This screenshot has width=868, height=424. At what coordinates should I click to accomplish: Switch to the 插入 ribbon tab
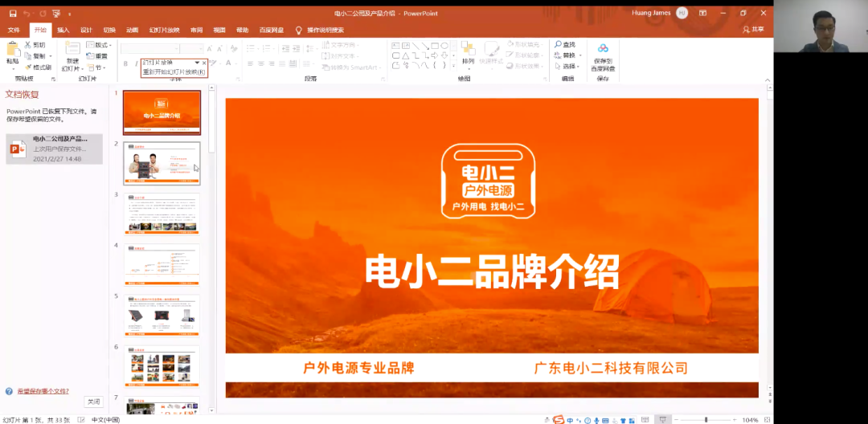point(63,30)
